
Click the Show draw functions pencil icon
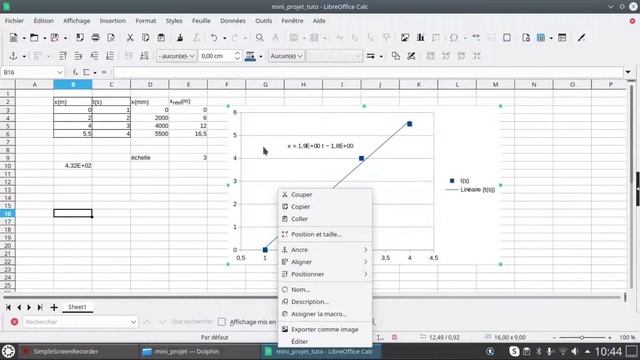pyautogui.click(x=582, y=38)
